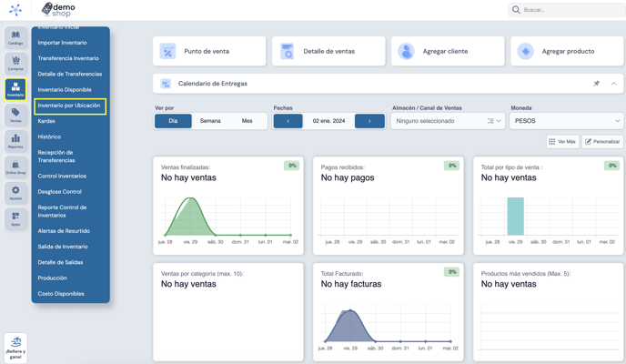Image resolution: width=626 pixels, height=364 pixels.
Task: Click the Agregar cliente person icon
Action: click(x=406, y=52)
